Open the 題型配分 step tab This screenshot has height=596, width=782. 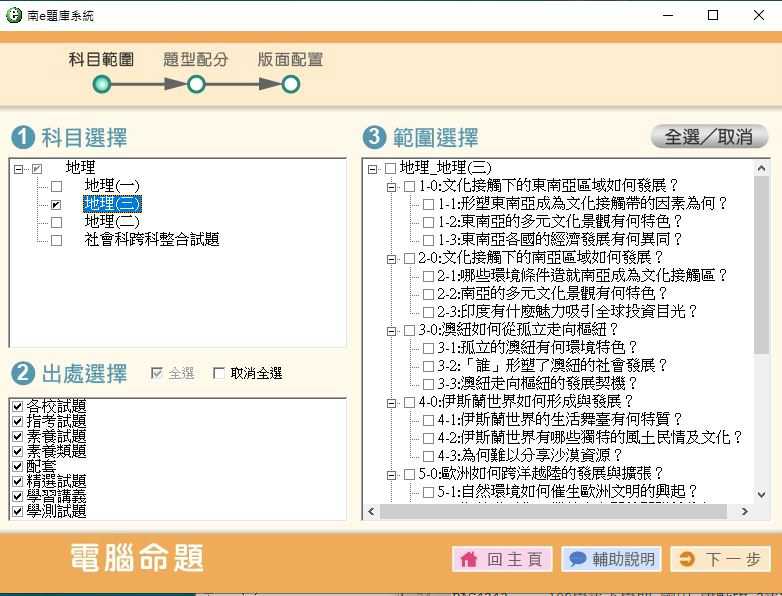tap(196, 59)
